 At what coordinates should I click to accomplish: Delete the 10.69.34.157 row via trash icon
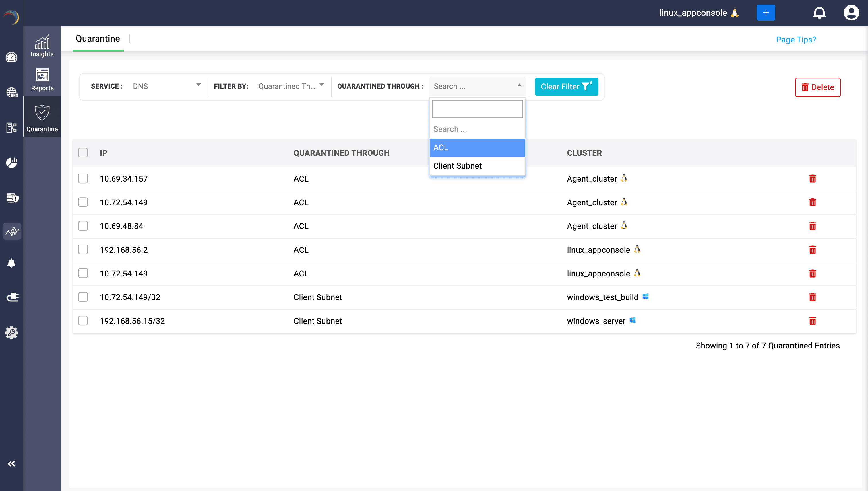coord(812,179)
